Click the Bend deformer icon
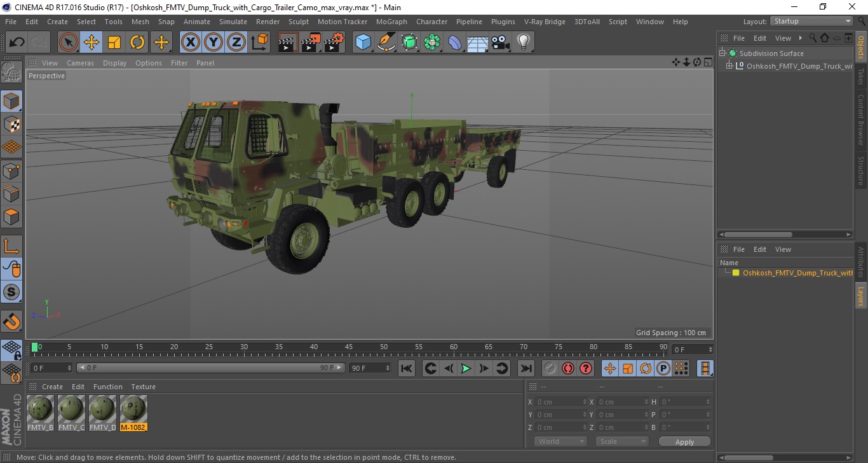 click(455, 43)
